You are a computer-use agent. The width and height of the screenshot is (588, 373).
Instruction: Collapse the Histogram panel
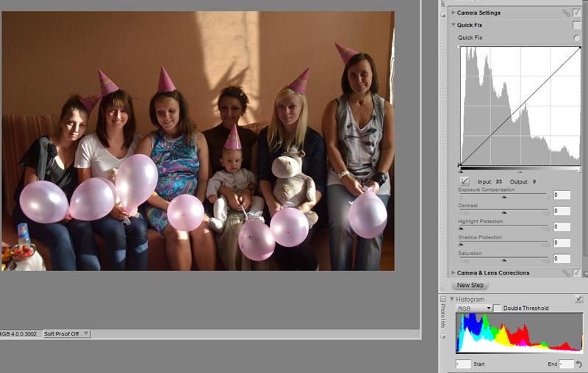pos(452,299)
